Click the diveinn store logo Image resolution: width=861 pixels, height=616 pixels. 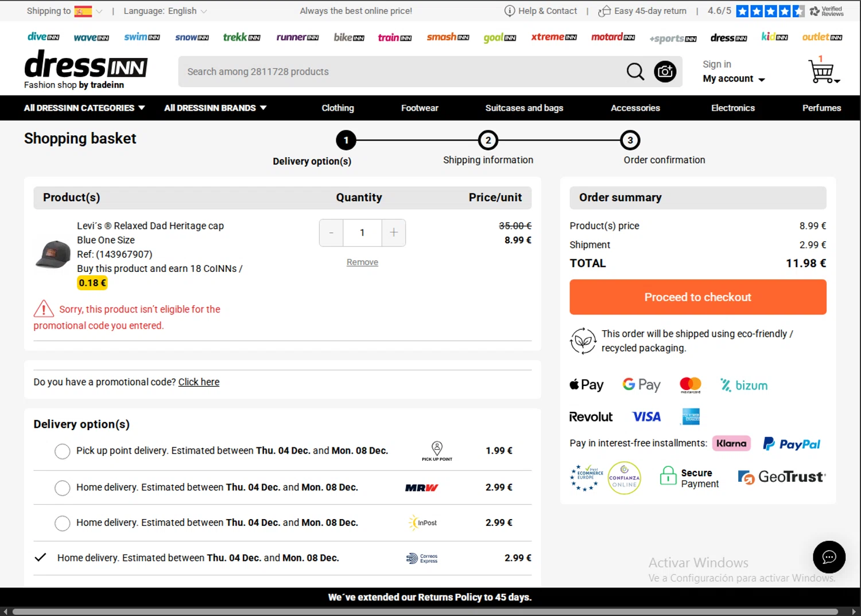[x=44, y=37]
